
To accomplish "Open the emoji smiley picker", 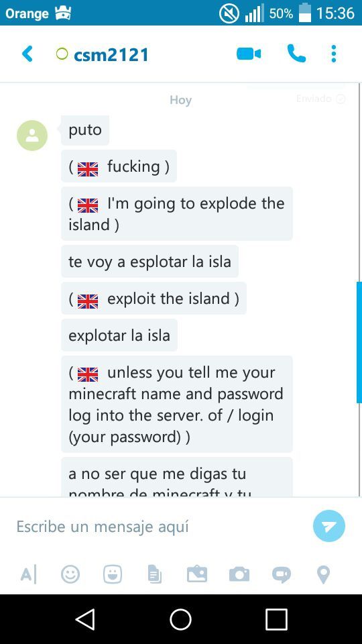I will coord(70,574).
